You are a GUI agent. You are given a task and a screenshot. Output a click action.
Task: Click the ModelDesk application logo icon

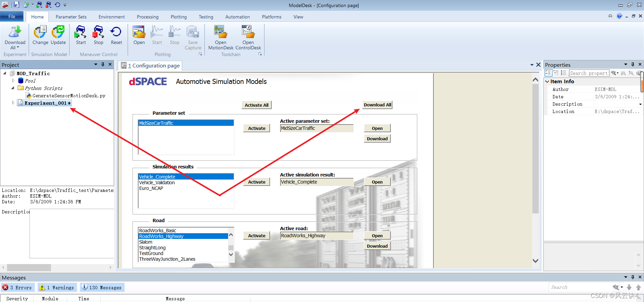tap(5, 5)
